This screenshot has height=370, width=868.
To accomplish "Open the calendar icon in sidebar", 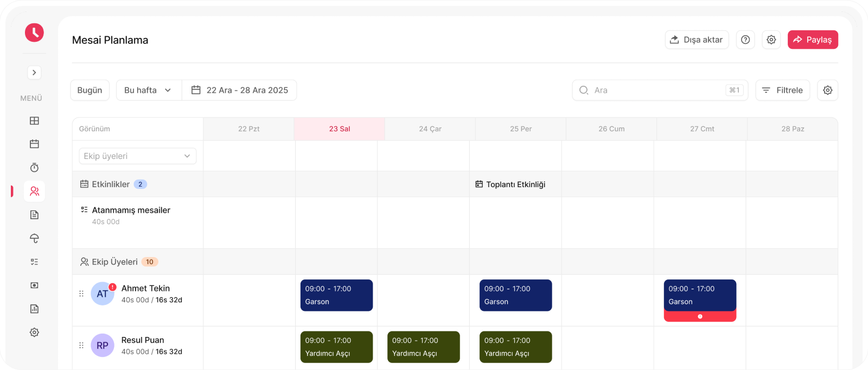I will pyautogui.click(x=34, y=144).
